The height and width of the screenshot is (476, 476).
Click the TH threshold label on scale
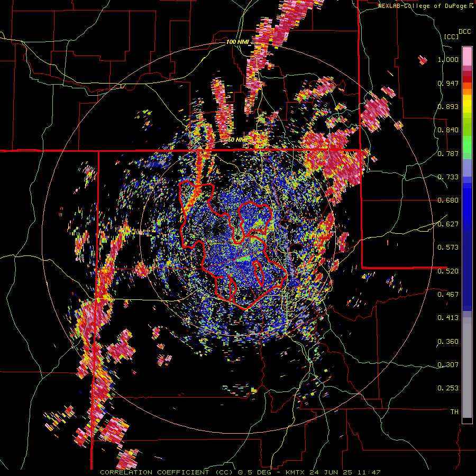click(x=454, y=411)
